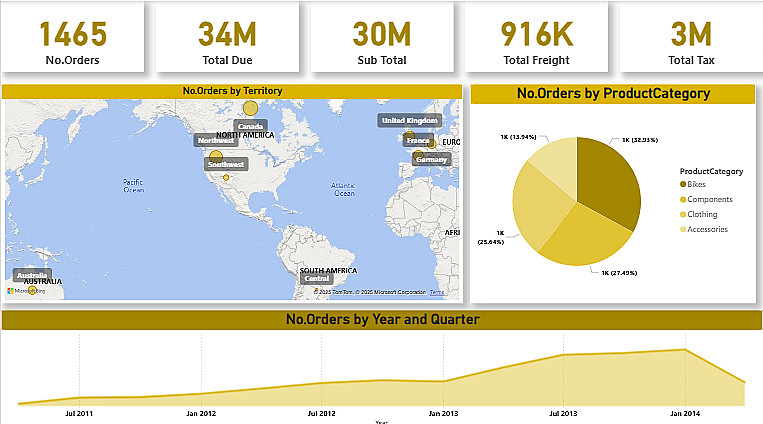Click the Jul 2013 axis label
This screenshot has height=424, width=763.
(563, 413)
